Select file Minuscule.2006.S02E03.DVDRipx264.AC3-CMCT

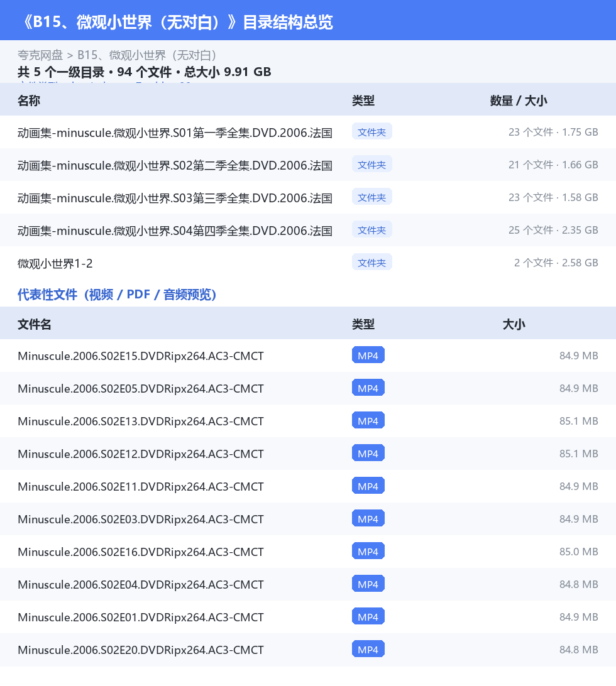[141, 520]
